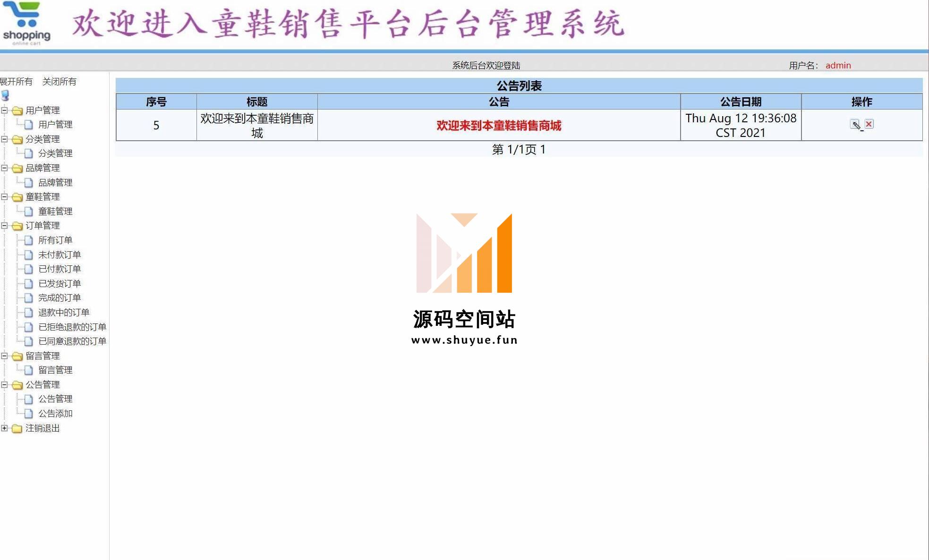Screen dimensions: 929x560
Task: Click the 公告列表 table title
Action: click(519, 86)
